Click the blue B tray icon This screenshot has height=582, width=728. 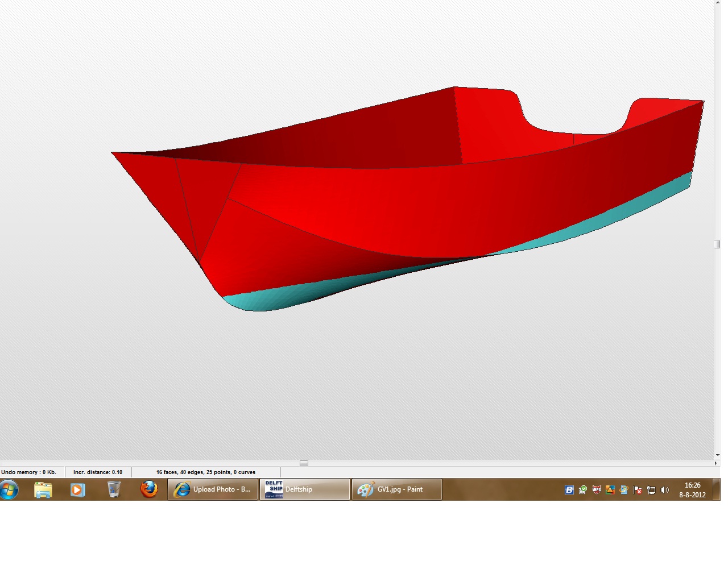click(569, 490)
